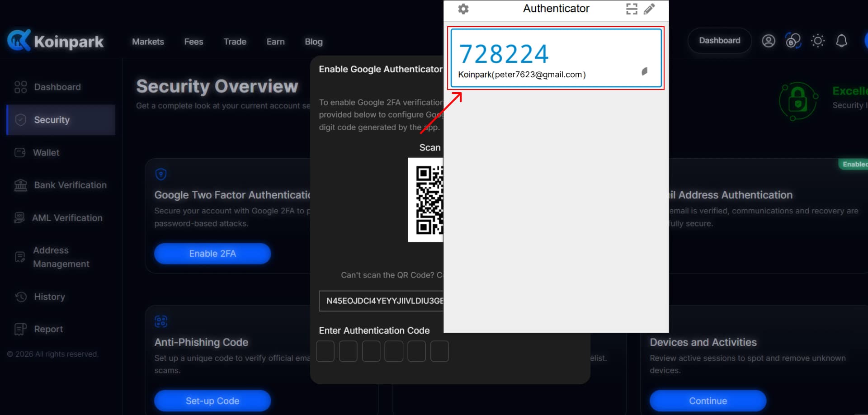Image resolution: width=868 pixels, height=415 pixels.
Task: Toggle the light theme sun icon
Action: [818, 41]
